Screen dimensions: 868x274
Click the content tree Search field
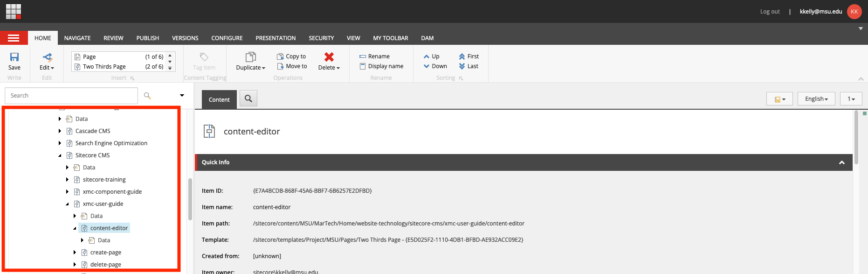(x=71, y=96)
